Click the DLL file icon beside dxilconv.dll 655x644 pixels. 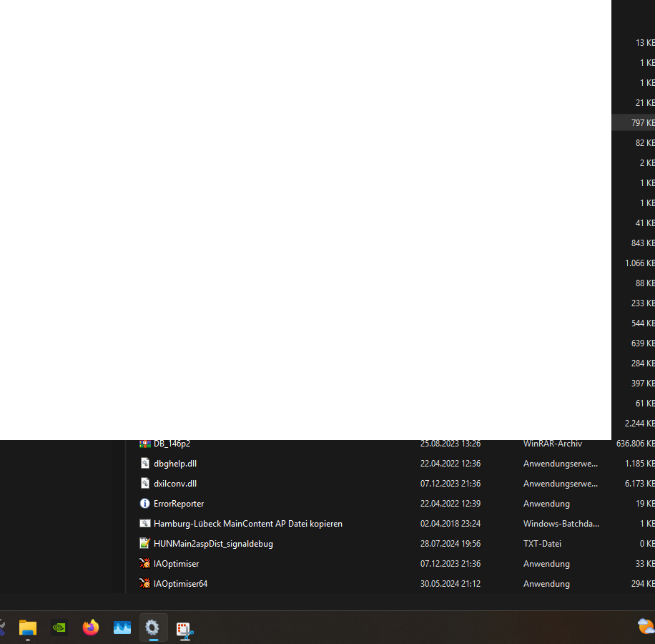point(145,484)
